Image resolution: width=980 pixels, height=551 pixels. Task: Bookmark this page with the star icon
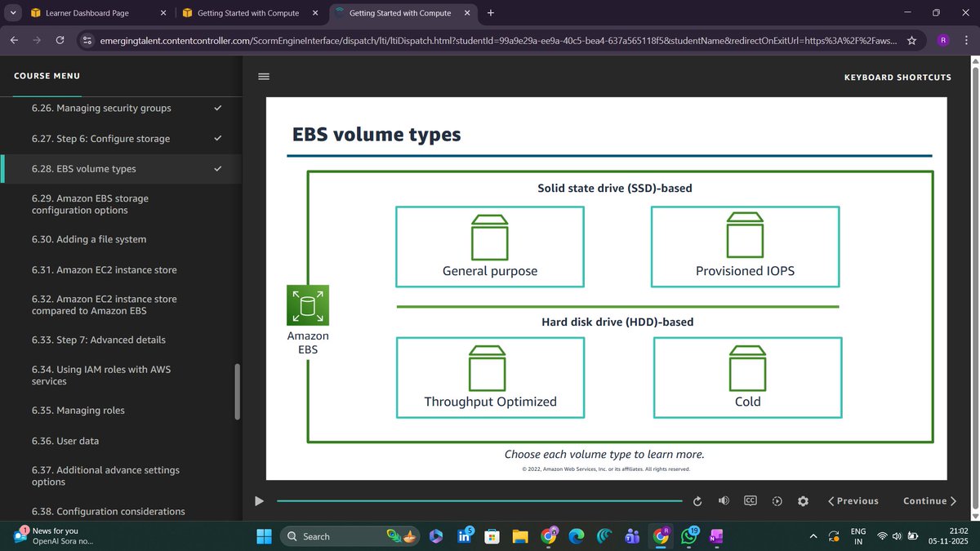pos(911,40)
